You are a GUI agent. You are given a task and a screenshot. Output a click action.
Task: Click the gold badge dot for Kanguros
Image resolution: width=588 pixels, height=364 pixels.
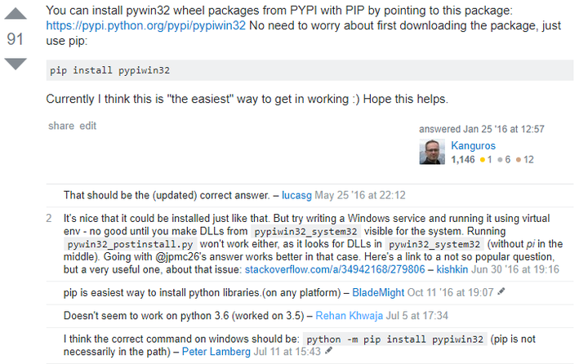coord(483,159)
